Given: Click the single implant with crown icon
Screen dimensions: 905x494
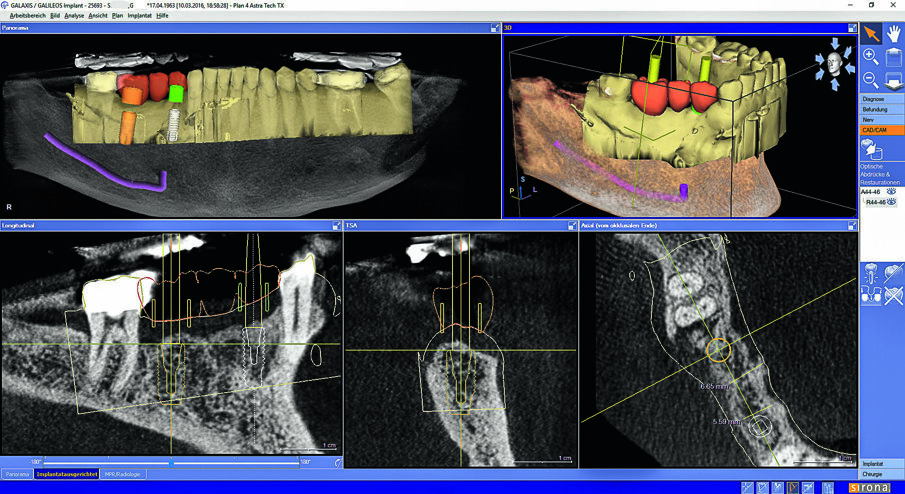Looking at the screenshot, I should click(871, 273).
